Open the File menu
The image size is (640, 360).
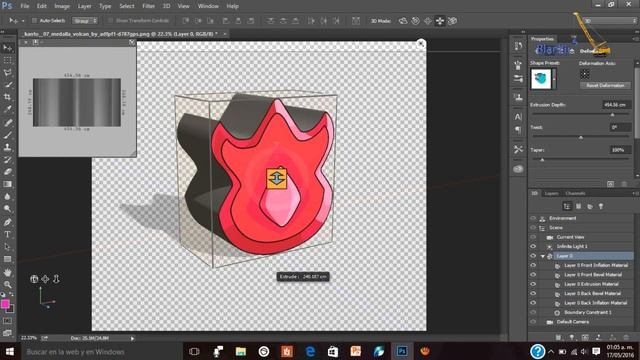click(x=25, y=6)
